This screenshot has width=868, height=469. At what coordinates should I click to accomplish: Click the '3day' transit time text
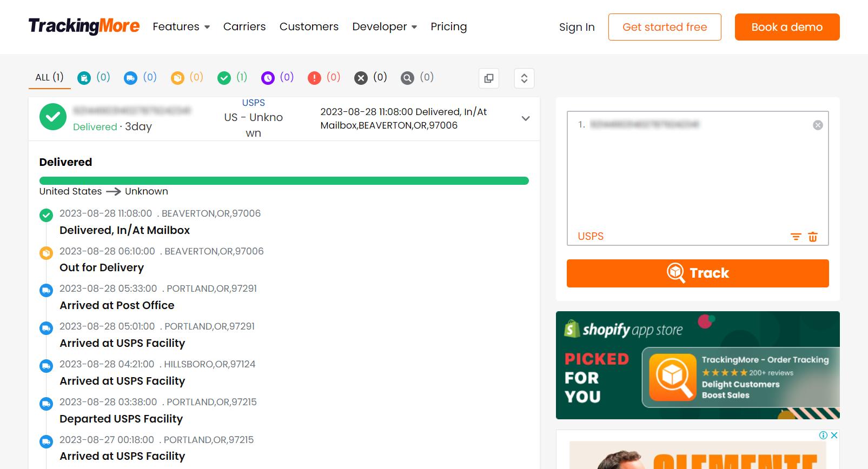point(138,126)
